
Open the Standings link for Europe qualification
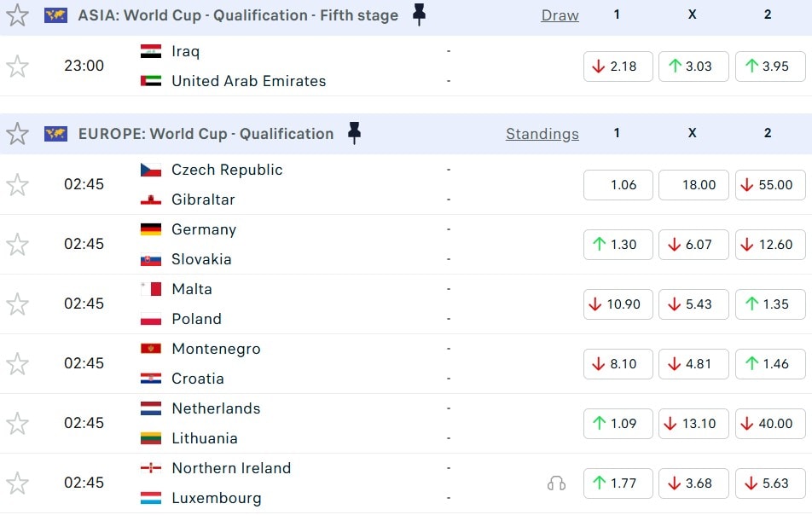(542, 134)
